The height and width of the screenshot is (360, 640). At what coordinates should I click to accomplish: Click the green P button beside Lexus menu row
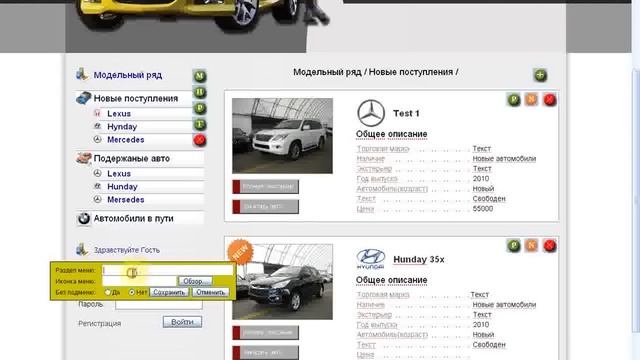(x=199, y=109)
